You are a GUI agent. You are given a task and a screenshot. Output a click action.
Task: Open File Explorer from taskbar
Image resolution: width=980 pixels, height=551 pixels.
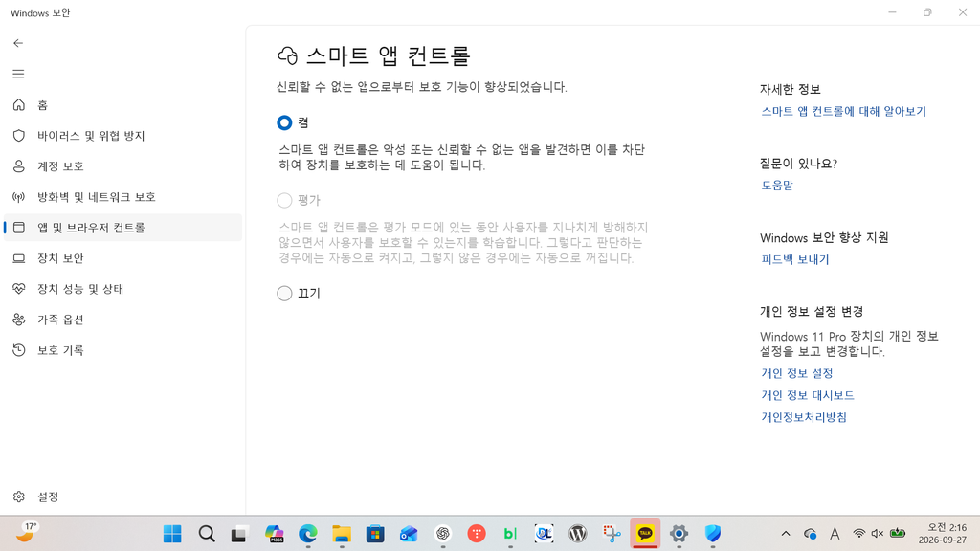342,534
